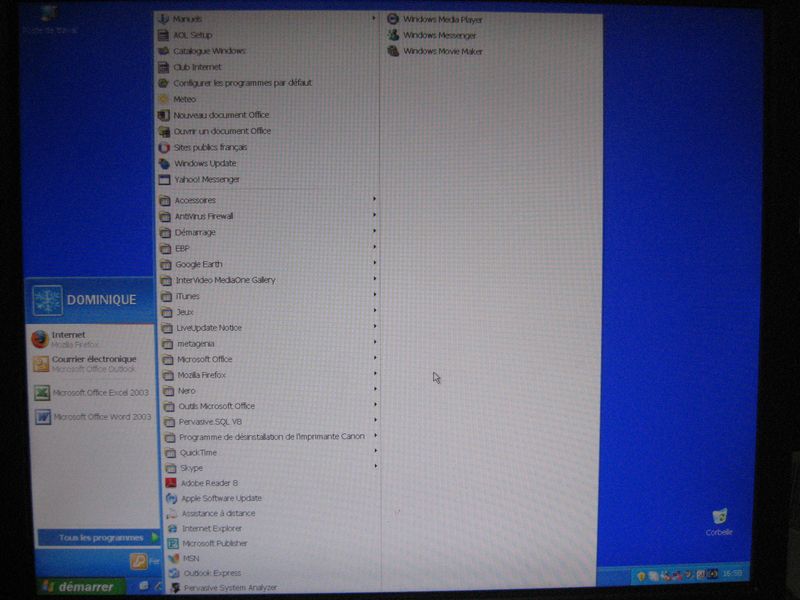
Task: Expand the iTunes folder
Action: click(x=269, y=296)
